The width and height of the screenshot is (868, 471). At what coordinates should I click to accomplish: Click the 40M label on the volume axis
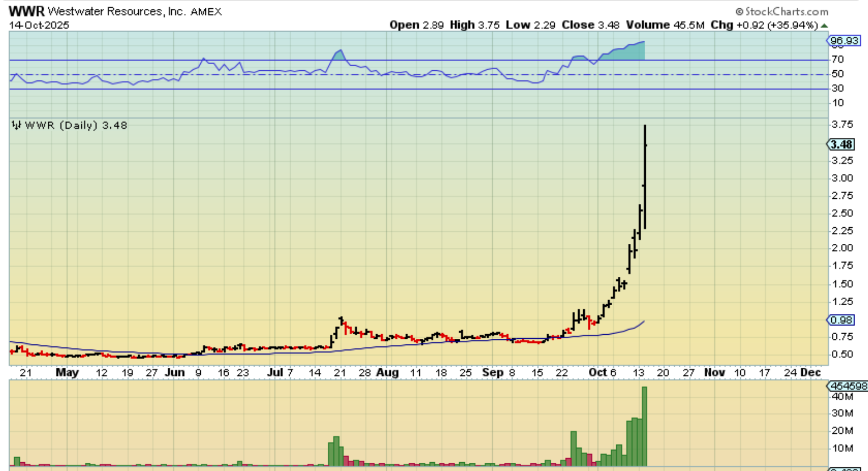[842, 396]
